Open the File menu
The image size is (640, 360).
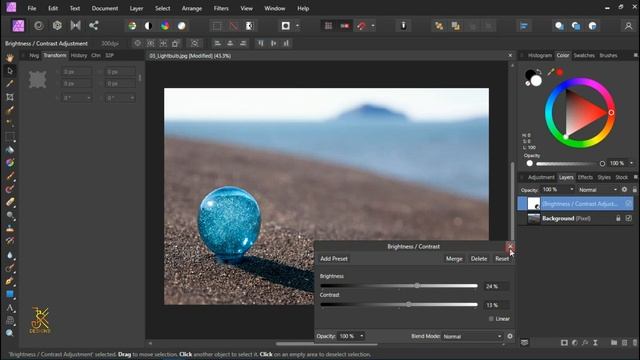coord(31,8)
